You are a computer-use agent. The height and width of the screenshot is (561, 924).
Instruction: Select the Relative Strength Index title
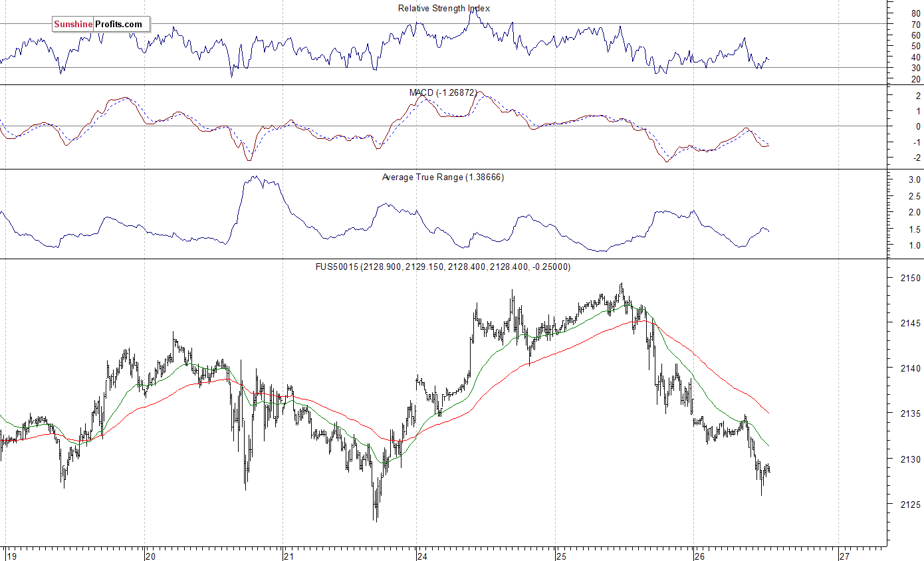[x=444, y=8]
